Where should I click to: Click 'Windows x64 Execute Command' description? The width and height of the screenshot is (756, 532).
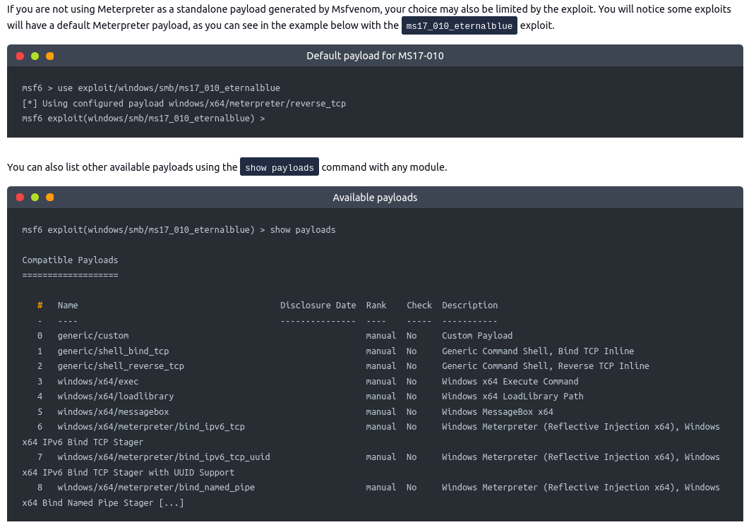510,382
